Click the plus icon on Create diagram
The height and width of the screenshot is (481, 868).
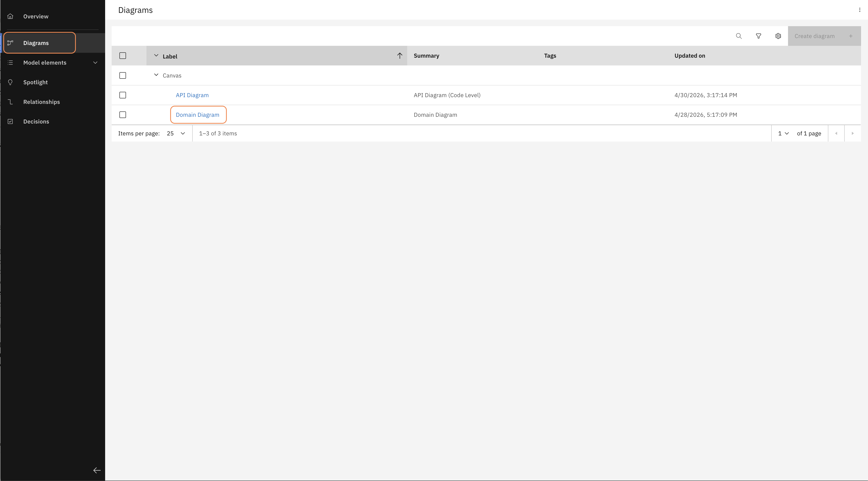[851, 36]
